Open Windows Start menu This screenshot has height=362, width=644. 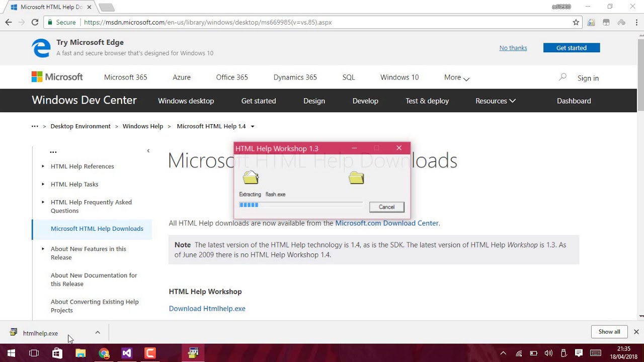[11, 353]
